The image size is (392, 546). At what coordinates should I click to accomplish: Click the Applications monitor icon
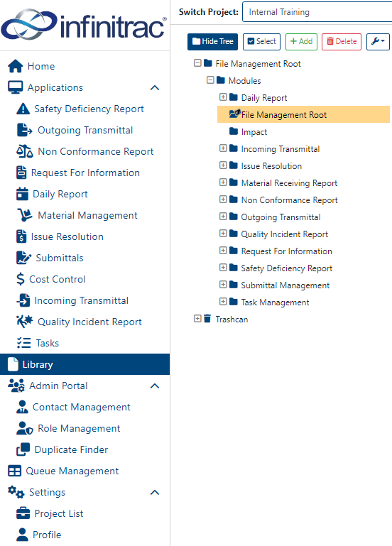point(16,87)
